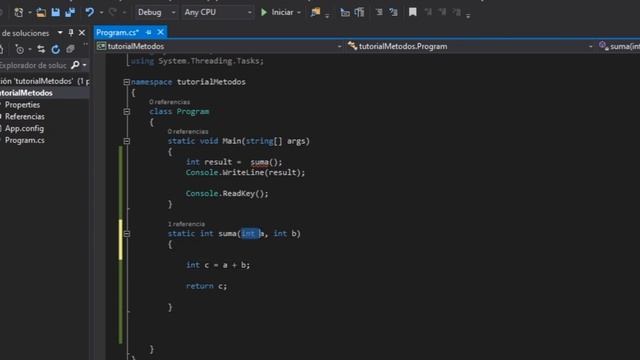640x360 pixels.
Task: Click the '0 referencias' CodeLens above Main
Action: tap(188, 131)
